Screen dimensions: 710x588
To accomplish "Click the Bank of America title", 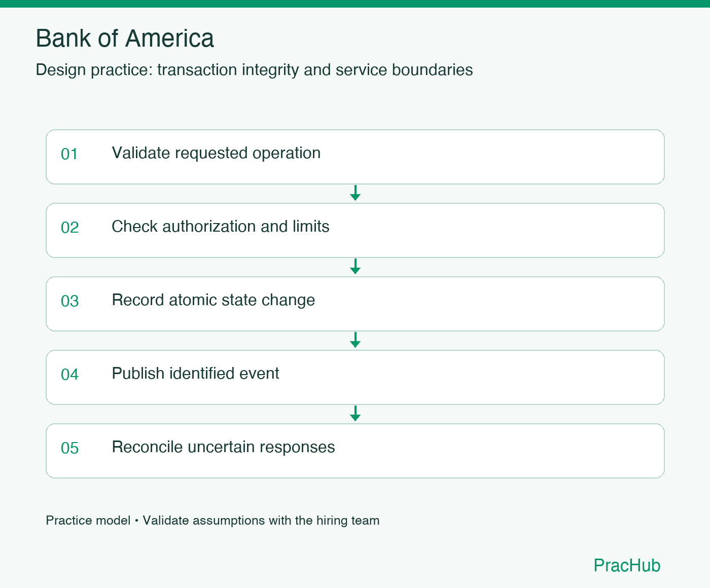I will [125, 39].
